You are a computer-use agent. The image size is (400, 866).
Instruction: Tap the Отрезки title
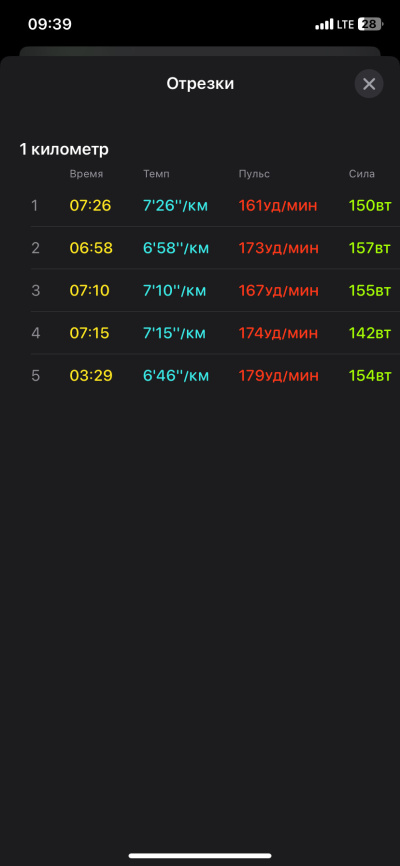[200, 84]
